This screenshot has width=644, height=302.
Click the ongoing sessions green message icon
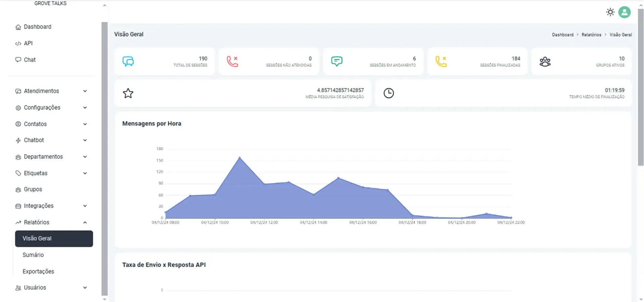tap(336, 61)
